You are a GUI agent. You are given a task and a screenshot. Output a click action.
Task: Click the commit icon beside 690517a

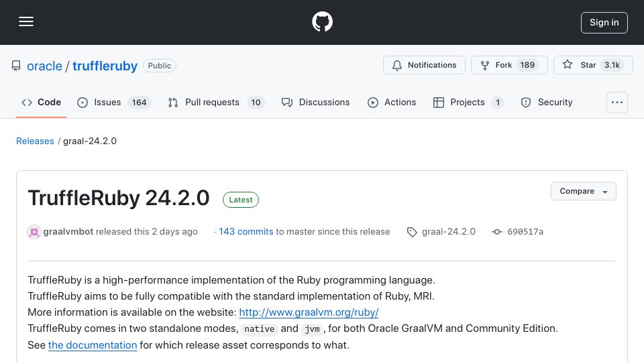(x=497, y=232)
